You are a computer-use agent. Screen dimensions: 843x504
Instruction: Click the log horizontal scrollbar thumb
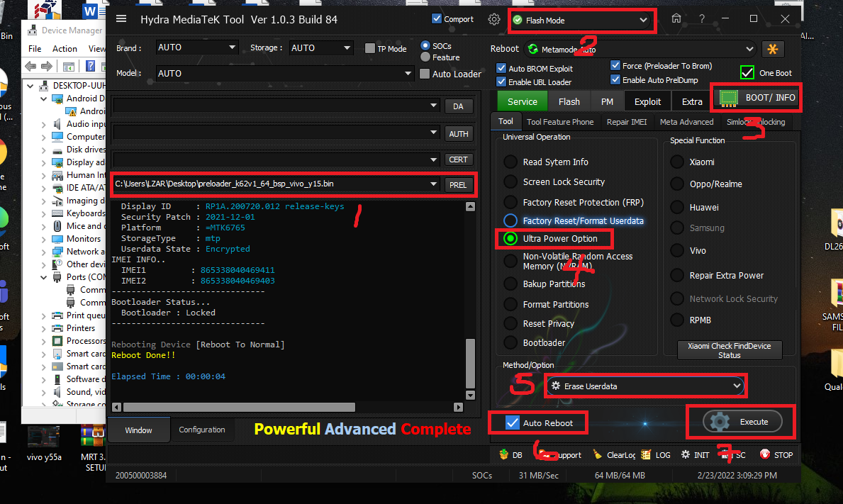pyautogui.click(x=239, y=407)
